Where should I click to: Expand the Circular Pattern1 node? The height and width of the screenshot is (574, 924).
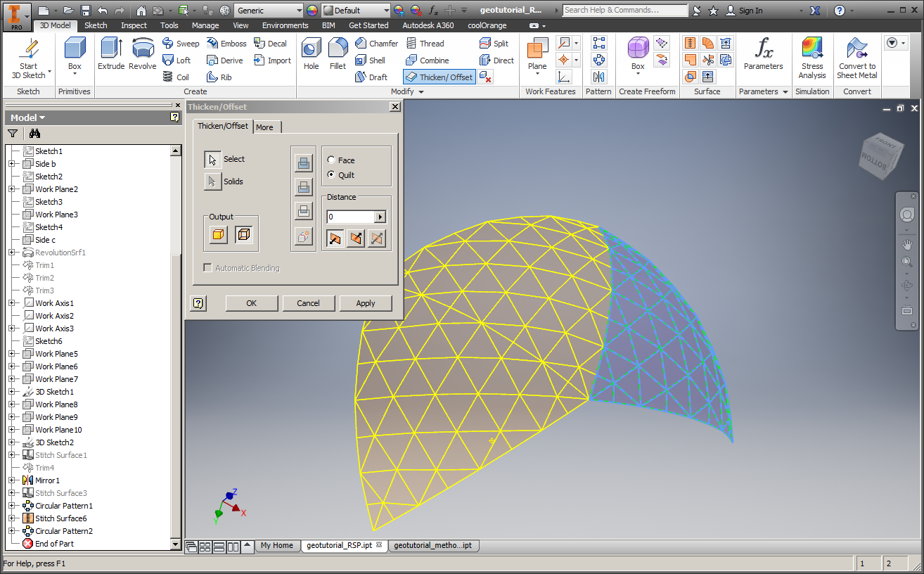11,506
